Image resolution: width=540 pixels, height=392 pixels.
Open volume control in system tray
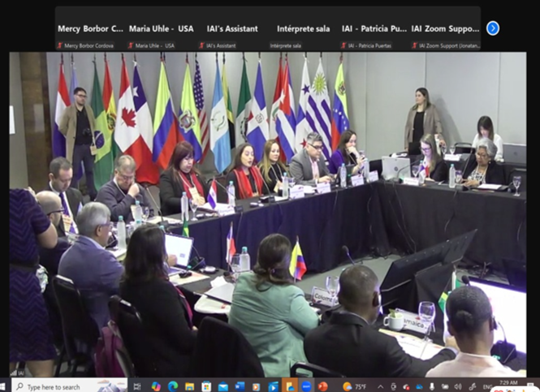(x=458, y=387)
